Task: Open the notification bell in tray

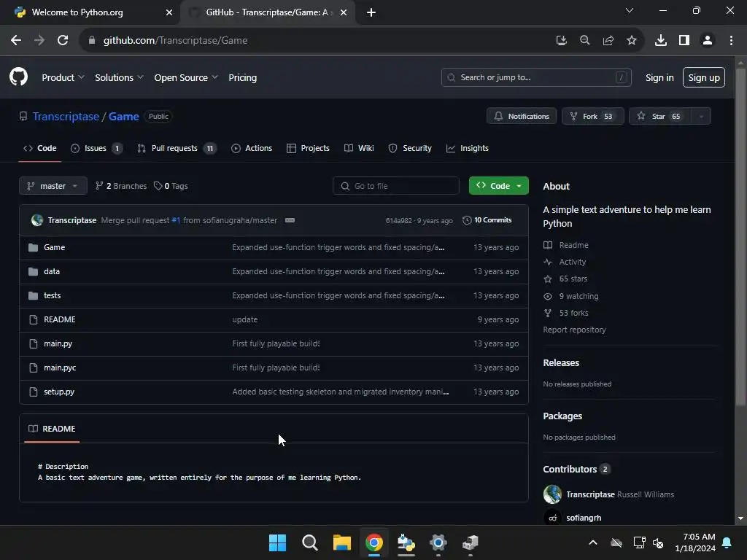Action: [x=727, y=542]
